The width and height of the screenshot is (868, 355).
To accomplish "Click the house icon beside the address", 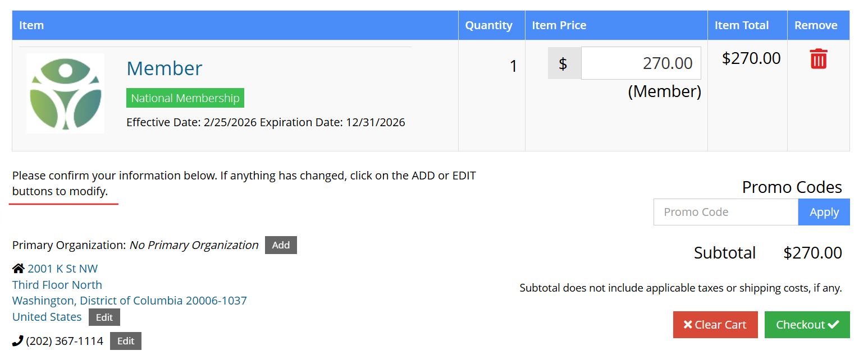I will [18, 269].
